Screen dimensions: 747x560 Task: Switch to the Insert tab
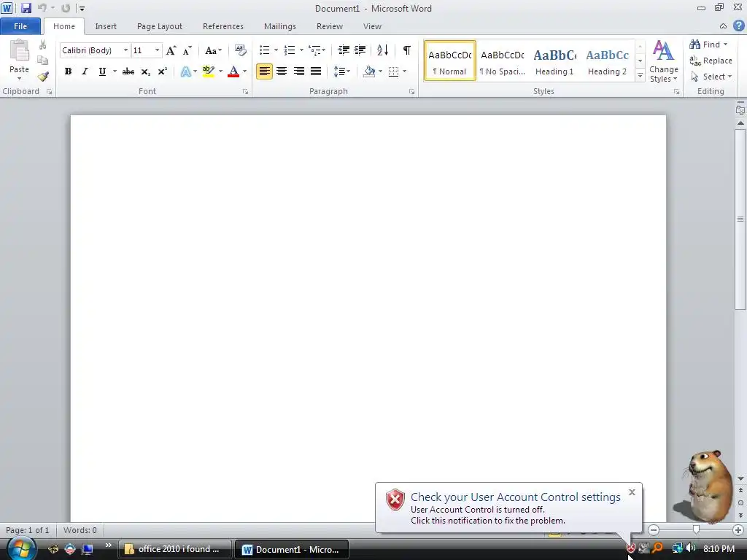click(106, 26)
